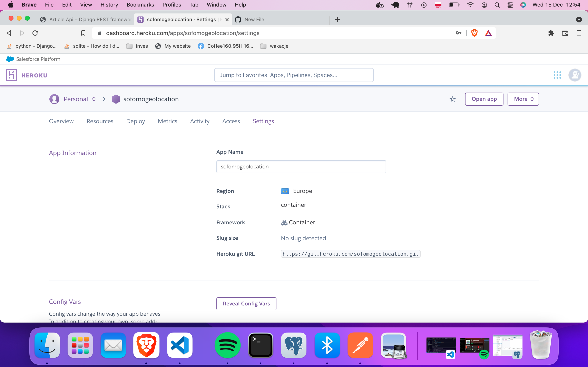
Task: Click the Open app button
Action: tap(484, 99)
